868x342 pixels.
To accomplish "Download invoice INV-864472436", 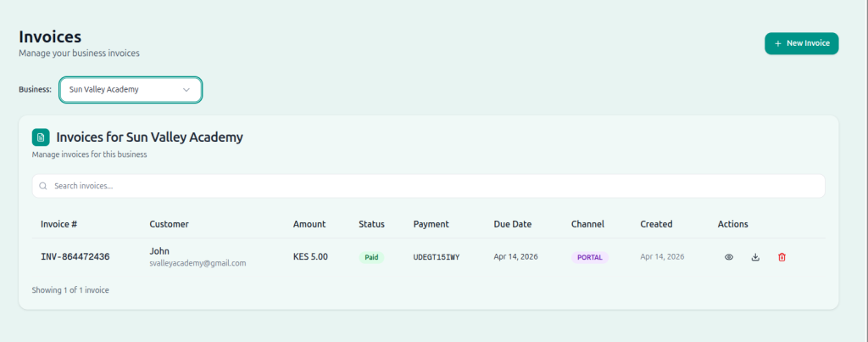I will tap(755, 257).
